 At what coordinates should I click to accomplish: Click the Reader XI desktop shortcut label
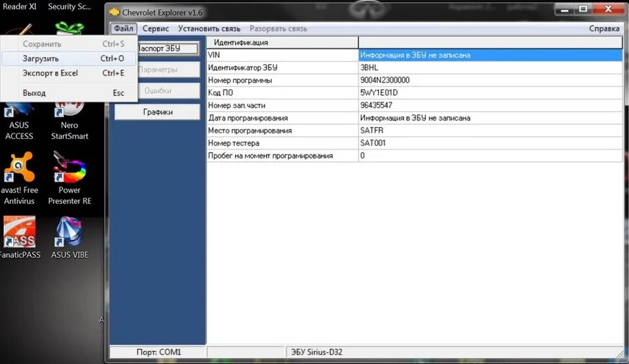19,7
